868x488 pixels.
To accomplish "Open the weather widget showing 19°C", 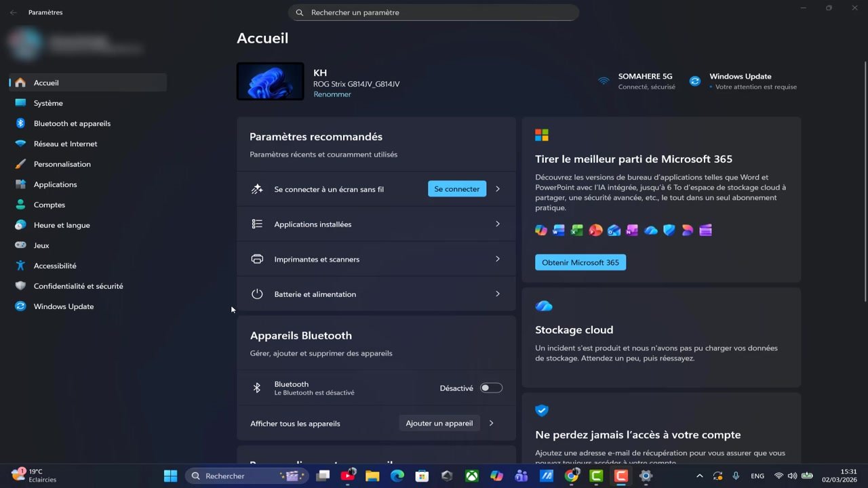I will 35,475.
